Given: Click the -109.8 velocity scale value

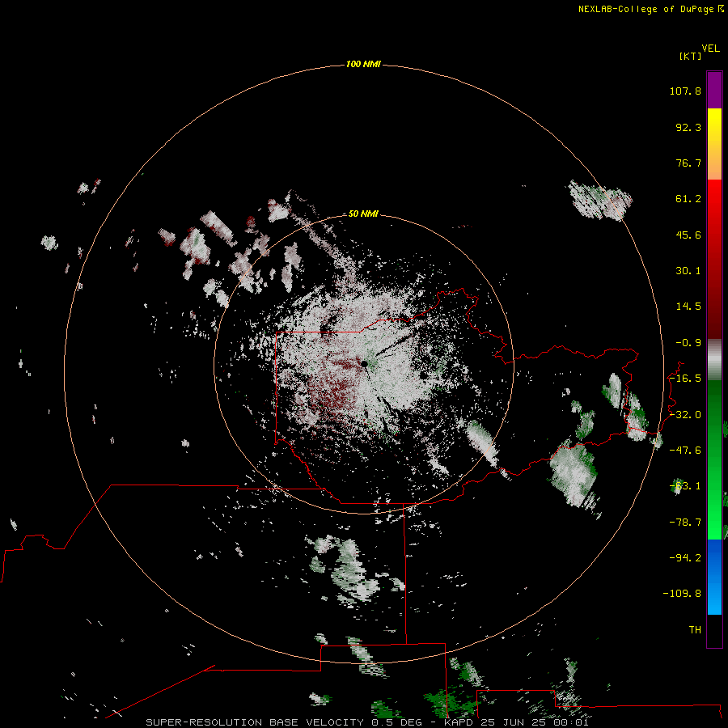Looking at the screenshot, I should coord(682,594).
